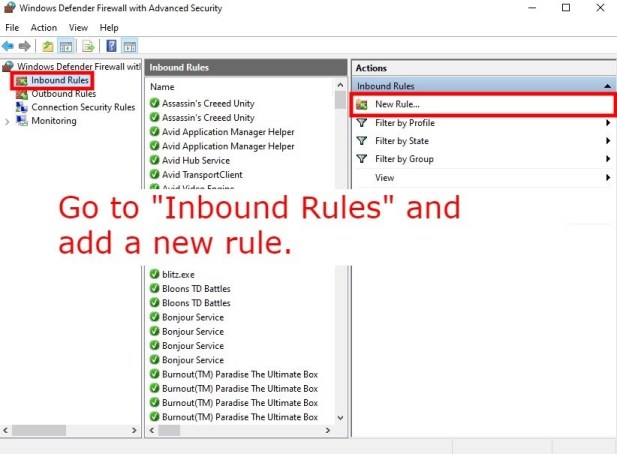Click the Monitoring tree icon
617x454 pixels.
pyautogui.click(x=22, y=120)
